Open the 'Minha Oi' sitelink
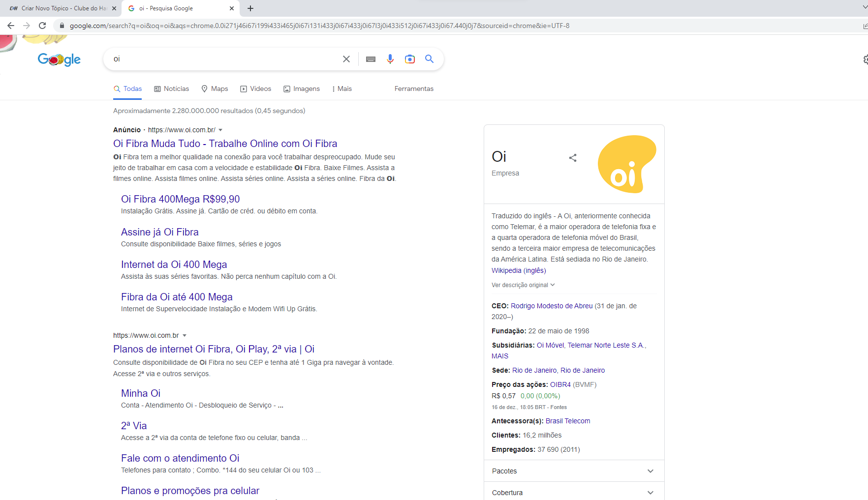This screenshot has width=868, height=500. [141, 393]
